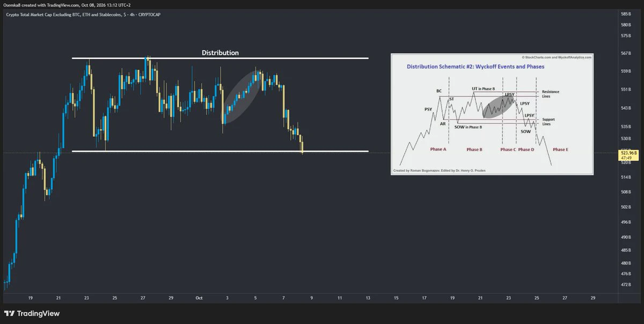Screen dimensions: 644x324
Task: Click the 535 B price axis label
Action: (625, 127)
